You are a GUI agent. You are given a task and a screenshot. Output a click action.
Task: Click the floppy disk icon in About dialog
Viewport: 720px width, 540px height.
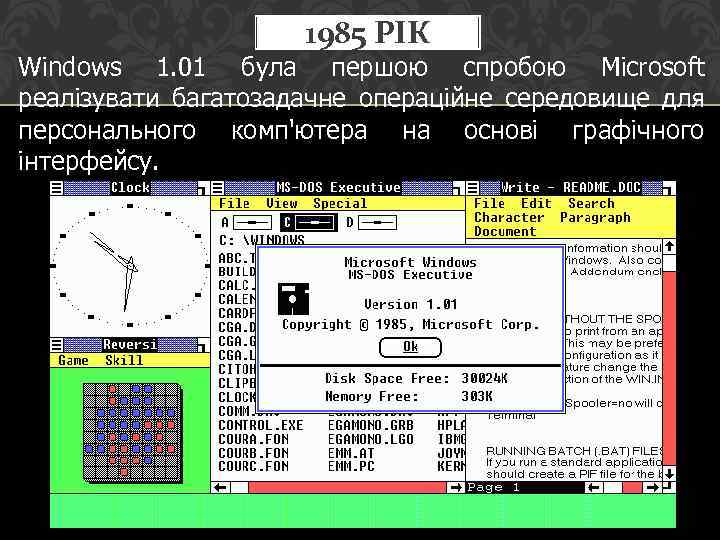[x=293, y=299]
